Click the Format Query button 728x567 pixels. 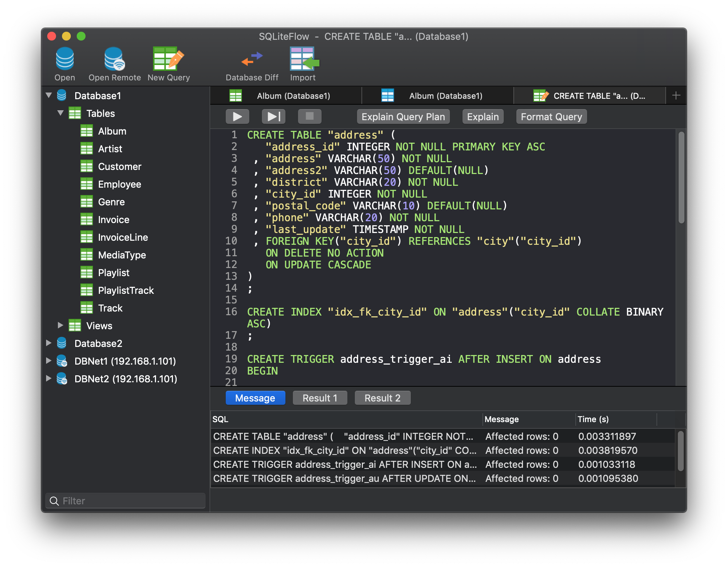pos(551,117)
